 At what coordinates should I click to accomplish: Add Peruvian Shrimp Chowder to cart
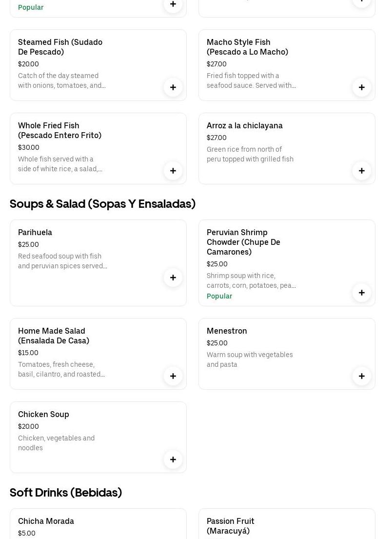(x=362, y=293)
